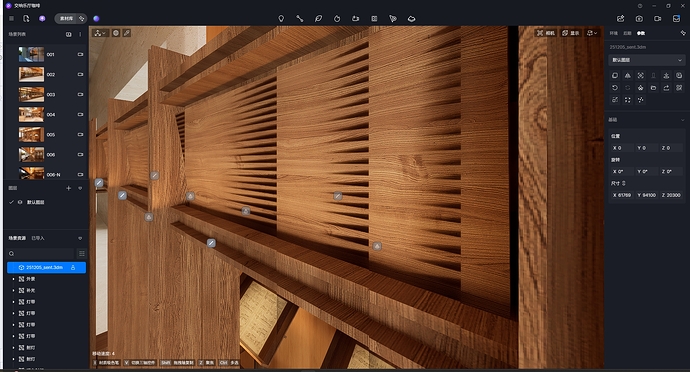
Task: Open the 素材库 asset library
Action: click(66, 18)
